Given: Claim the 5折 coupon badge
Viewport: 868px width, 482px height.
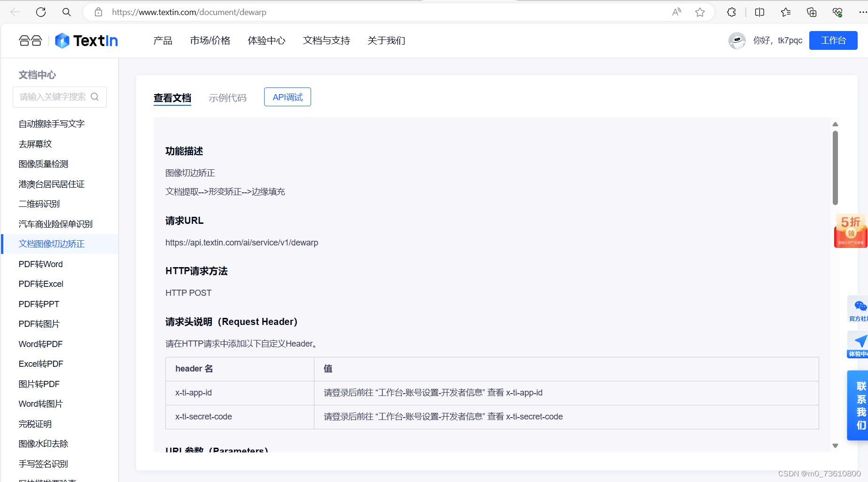Looking at the screenshot, I should 850,230.
